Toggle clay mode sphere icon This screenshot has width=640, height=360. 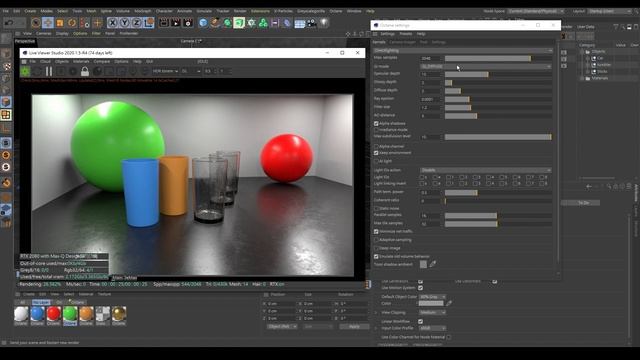[97, 71]
